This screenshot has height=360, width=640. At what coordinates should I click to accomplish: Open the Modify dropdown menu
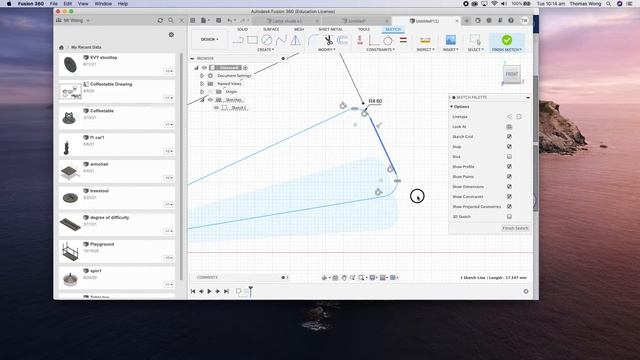(327, 50)
